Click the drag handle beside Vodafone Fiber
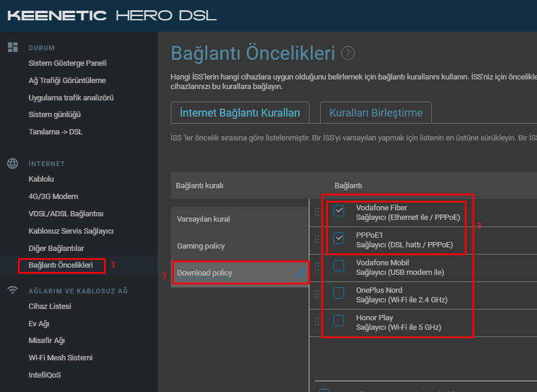This screenshot has width=537, height=392. [317, 212]
